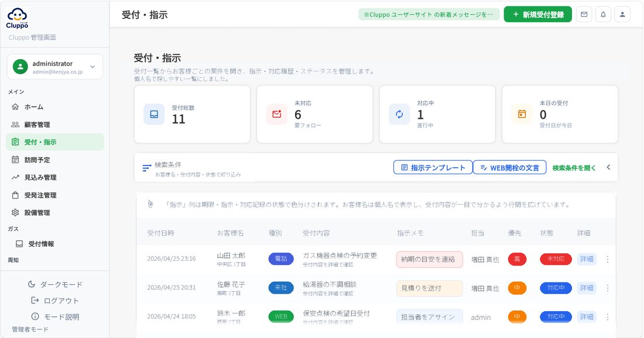
Task: Click 対応中 status in 佐藤 花子 row
Action: point(556,288)
